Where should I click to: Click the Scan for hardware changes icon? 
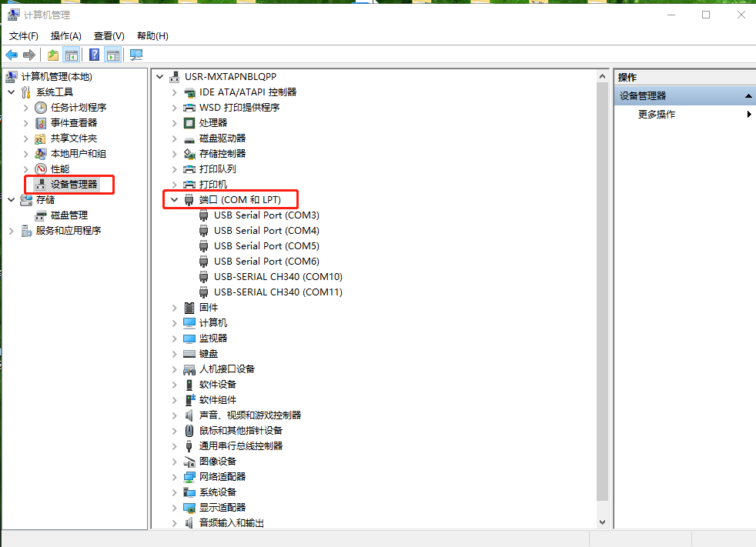click(136, 55)
